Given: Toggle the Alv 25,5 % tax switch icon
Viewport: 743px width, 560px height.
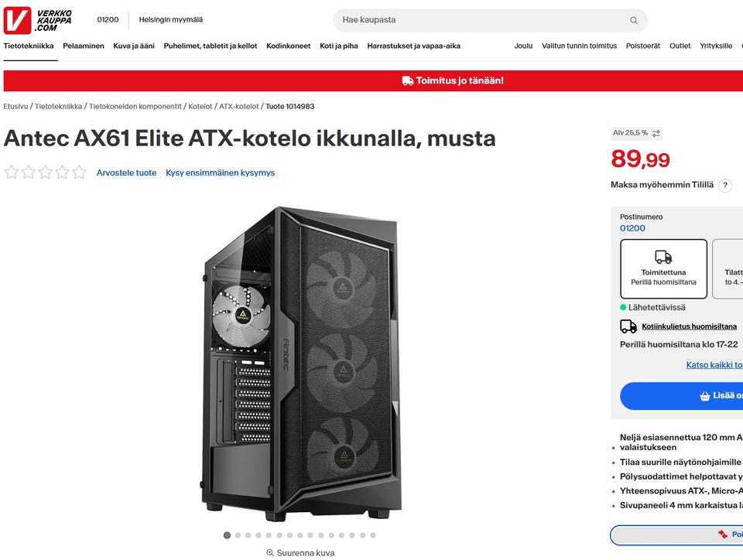Looking at the screenshot, I should click(656, 134).
